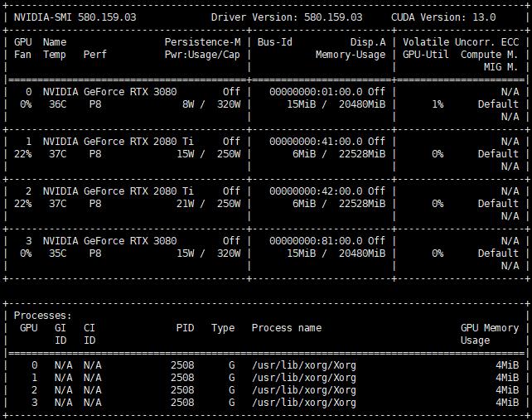Click the CUDA Version: 13.0 text
The height and width of the screenshot is (420, 532).
pos(443,17)
